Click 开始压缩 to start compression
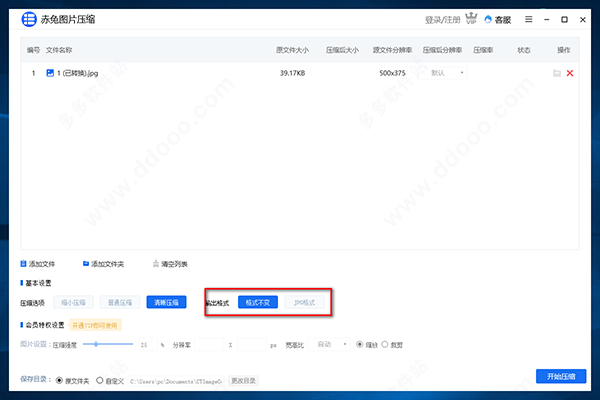The height and width of the screenshot is (400, 600). pyautogui.click(x=561, y=376)
